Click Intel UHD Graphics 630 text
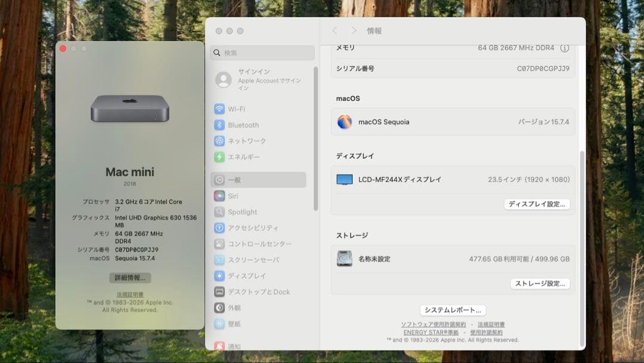 [x=156, y=221]
